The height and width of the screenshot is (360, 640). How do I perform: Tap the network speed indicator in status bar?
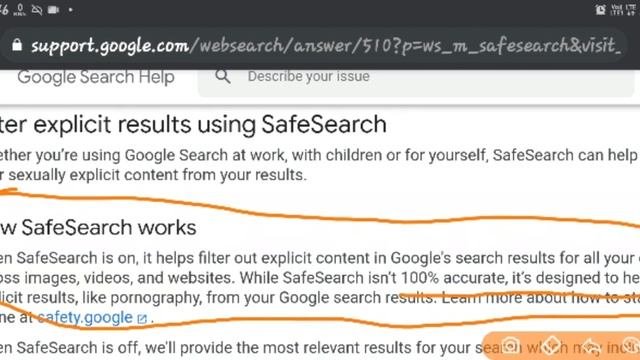coord(19,10)
